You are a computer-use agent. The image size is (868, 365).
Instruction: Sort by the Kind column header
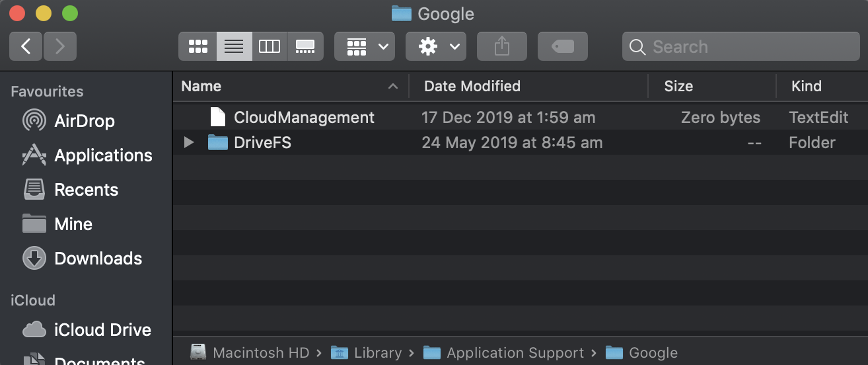tap(822, 86)
